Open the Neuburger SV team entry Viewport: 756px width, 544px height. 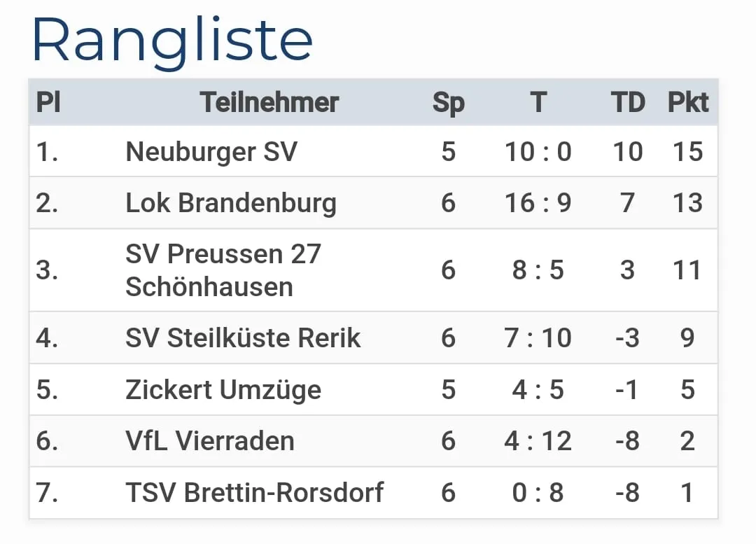(211, 152)
